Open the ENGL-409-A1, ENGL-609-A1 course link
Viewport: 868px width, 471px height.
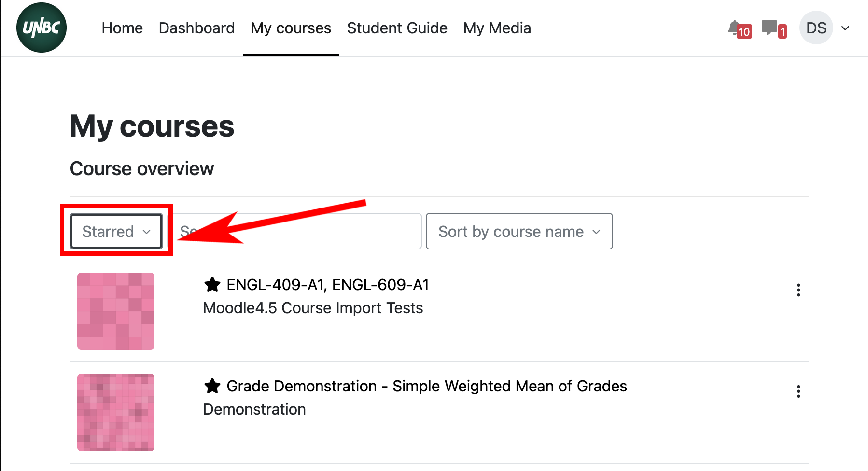pyautogui.click(x=328, y=285)
